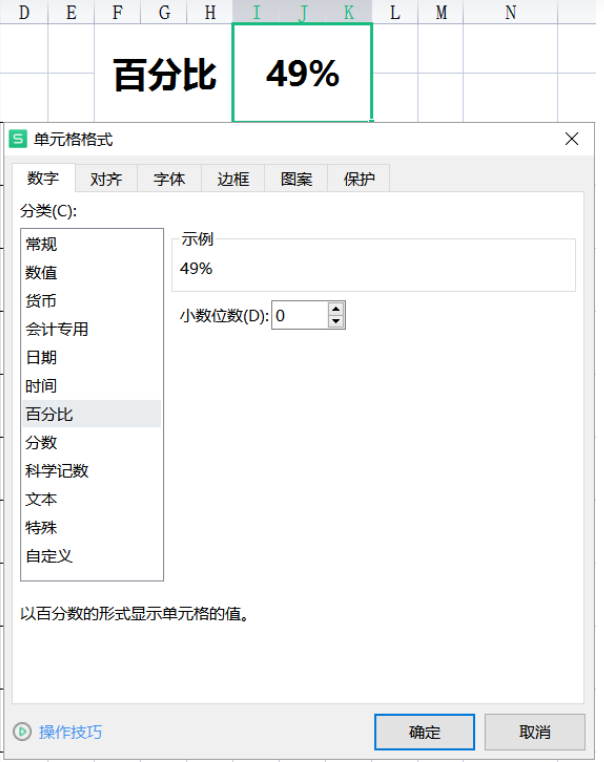The image size is (604, 762).
Task: Select column E header
Action: click(71, 12)
